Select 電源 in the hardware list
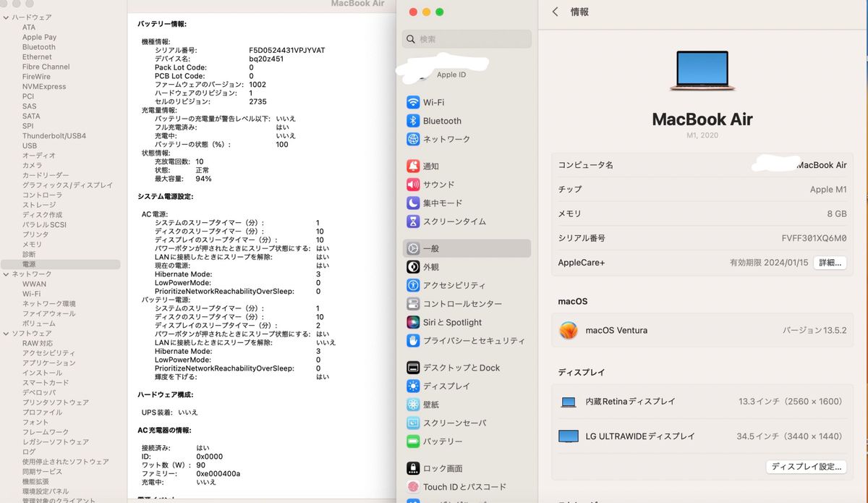Screen dimensions: 868x503 61,265
